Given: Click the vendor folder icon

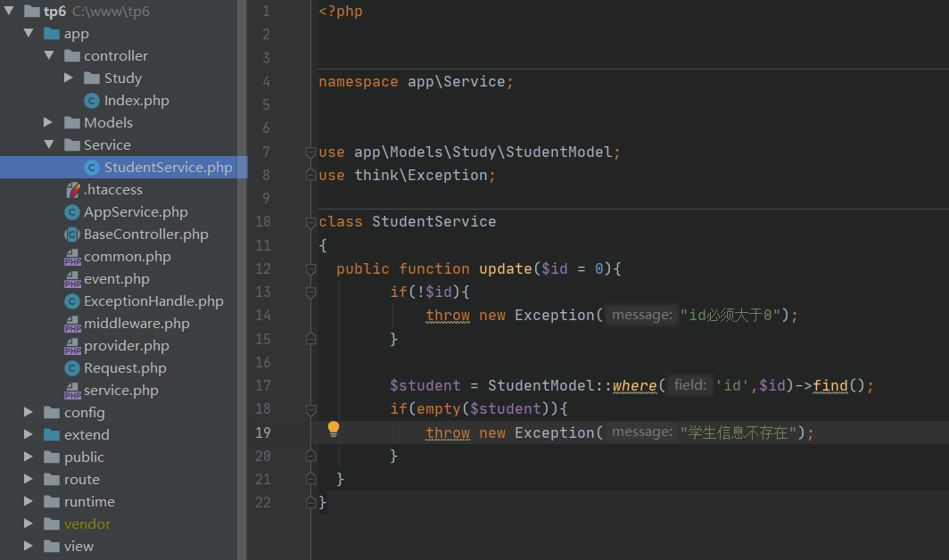Looking at the screenshot, I should (52, 524).
